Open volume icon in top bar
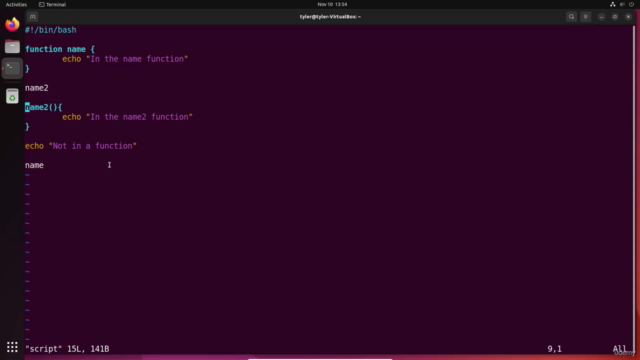640x360 pixels. coord(622,4)
